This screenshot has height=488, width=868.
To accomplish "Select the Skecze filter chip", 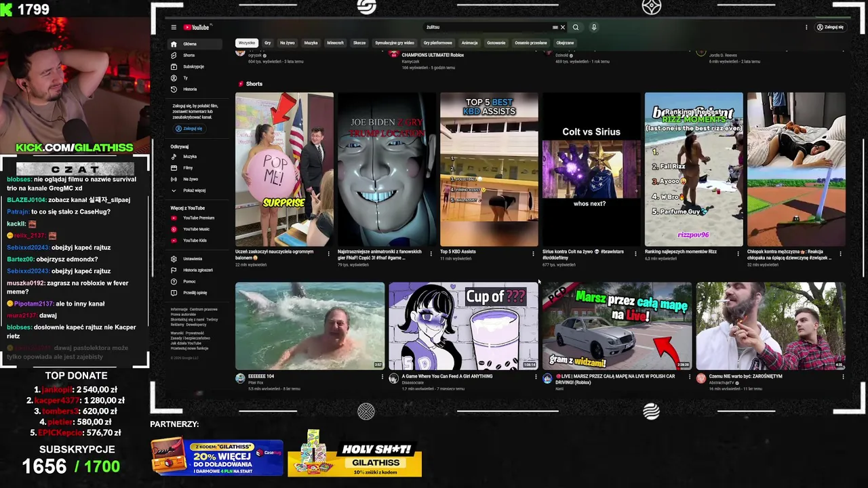I will [359, 43].
